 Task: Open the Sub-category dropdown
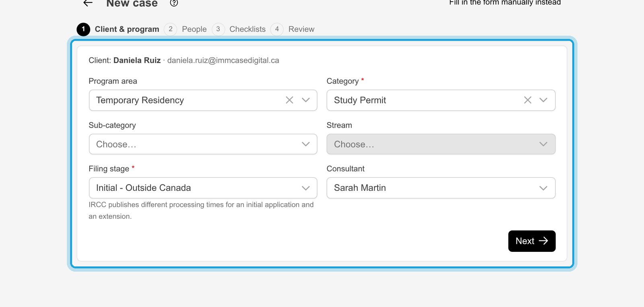[203, 144]
